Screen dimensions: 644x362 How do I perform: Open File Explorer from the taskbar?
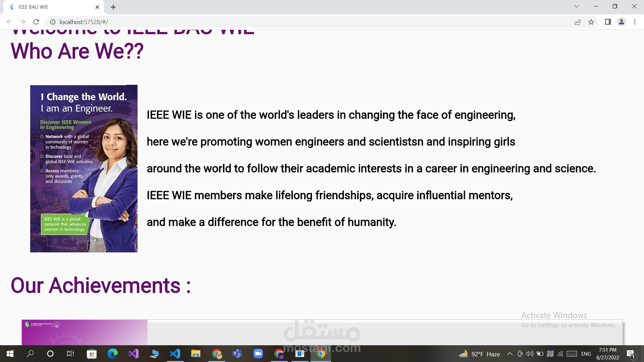196,354
